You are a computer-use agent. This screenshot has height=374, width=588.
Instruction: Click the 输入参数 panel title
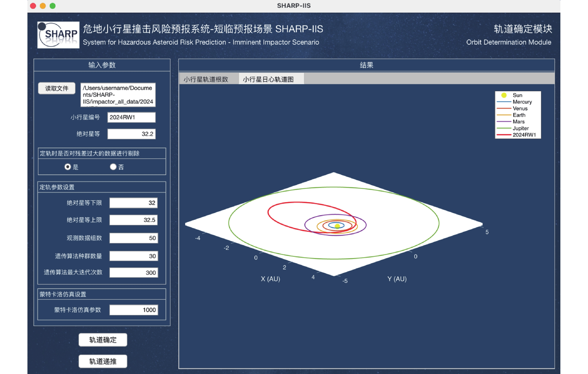click(102, 65)
